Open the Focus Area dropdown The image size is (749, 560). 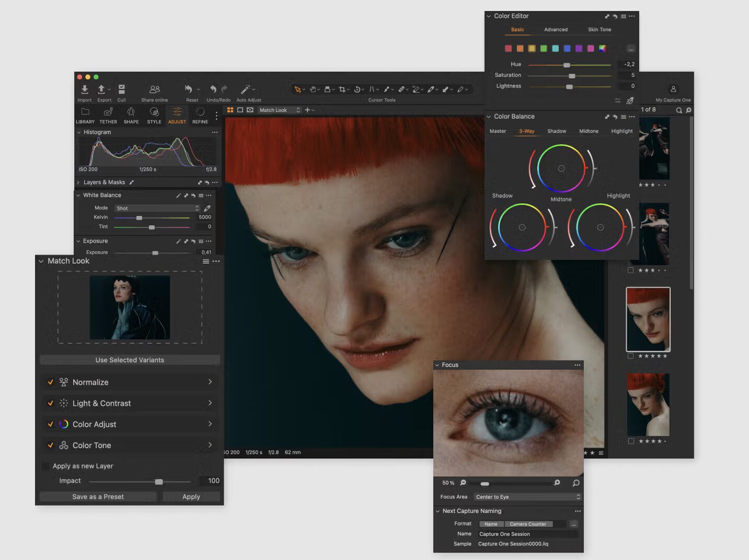pos(527,497)
